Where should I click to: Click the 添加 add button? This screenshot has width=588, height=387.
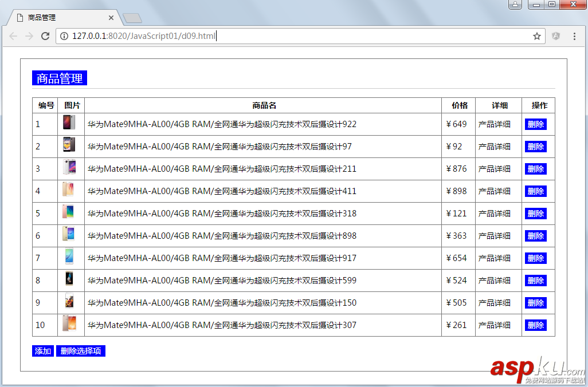(x=43, y=351)
